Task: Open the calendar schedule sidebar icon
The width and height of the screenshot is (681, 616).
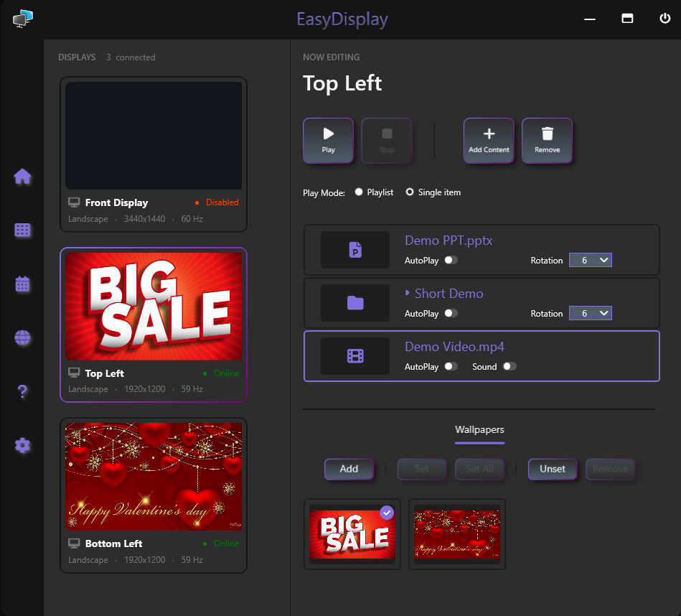Action: point(22,284)
